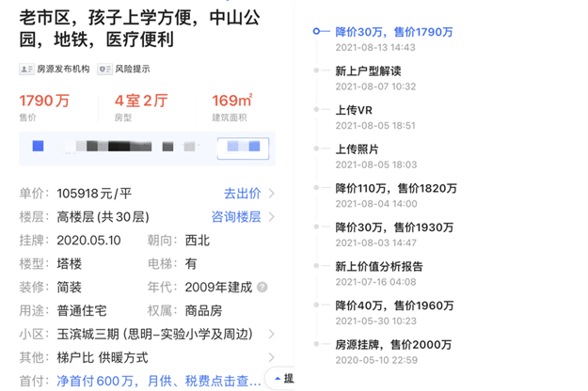Click the orientation value 西北
This screenshot has width=588, height=391.
coord(198,241)
